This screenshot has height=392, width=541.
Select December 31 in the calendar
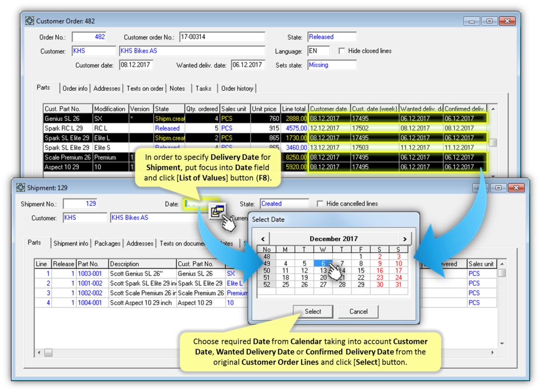point(399,285)
